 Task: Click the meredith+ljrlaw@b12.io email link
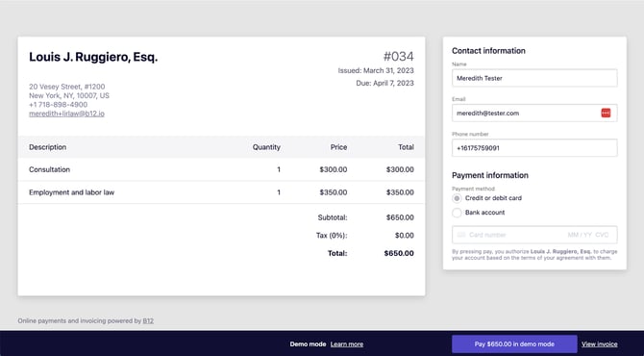point(66,114)
